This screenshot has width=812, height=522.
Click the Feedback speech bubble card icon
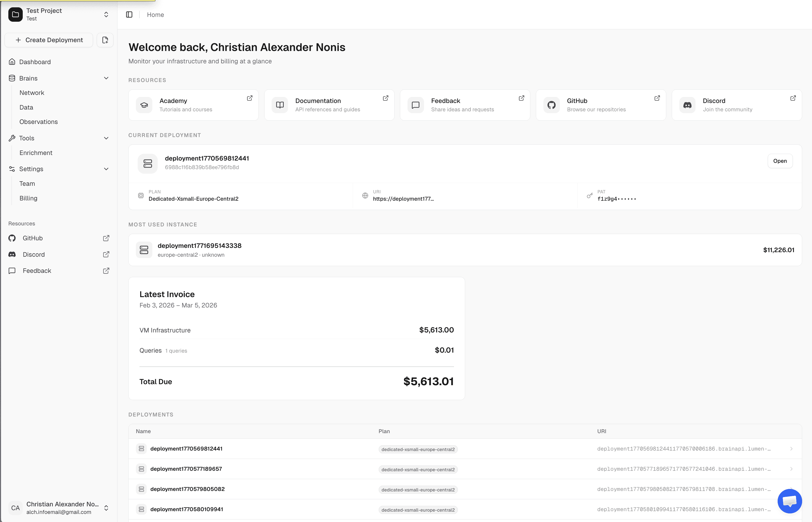click(x=416, y=105)
